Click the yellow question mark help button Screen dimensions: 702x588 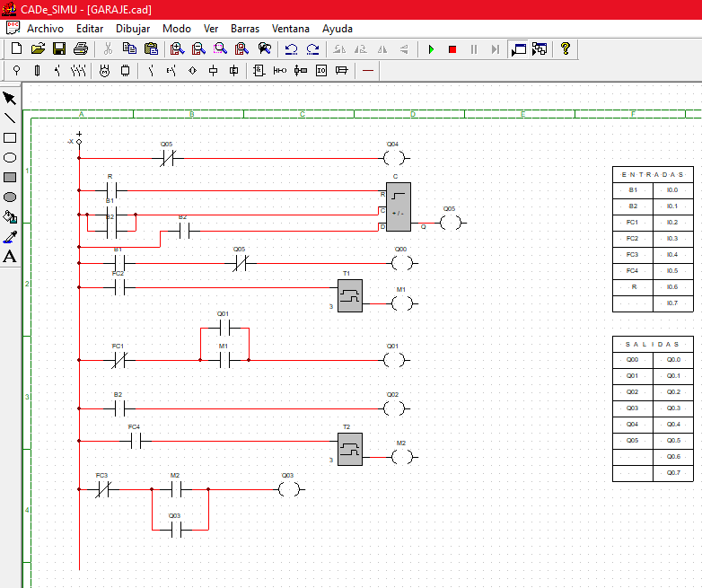click(565, 48)
